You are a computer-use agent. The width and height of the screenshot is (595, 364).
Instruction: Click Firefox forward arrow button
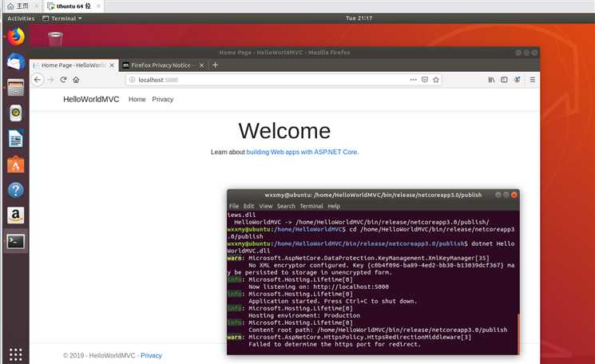pos(50,80)
